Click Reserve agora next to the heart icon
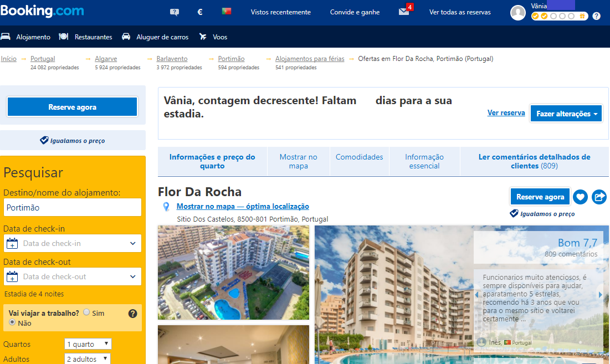Screen dimensions: 610x364 pos(540,197)
